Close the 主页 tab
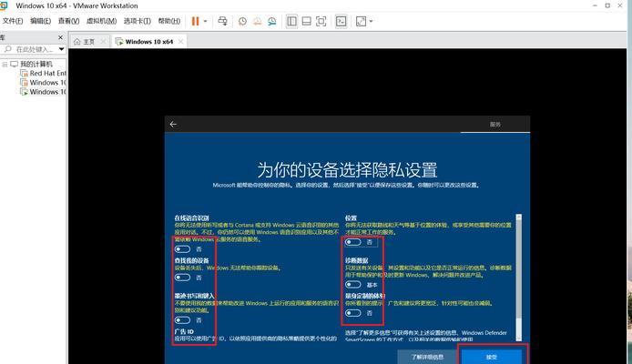 pos(103,42)
